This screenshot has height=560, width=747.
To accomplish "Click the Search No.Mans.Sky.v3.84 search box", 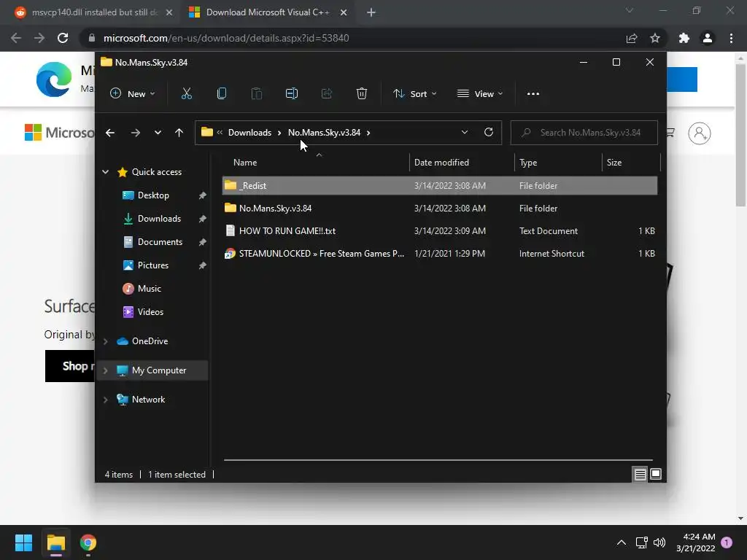I will click(584, 133).
